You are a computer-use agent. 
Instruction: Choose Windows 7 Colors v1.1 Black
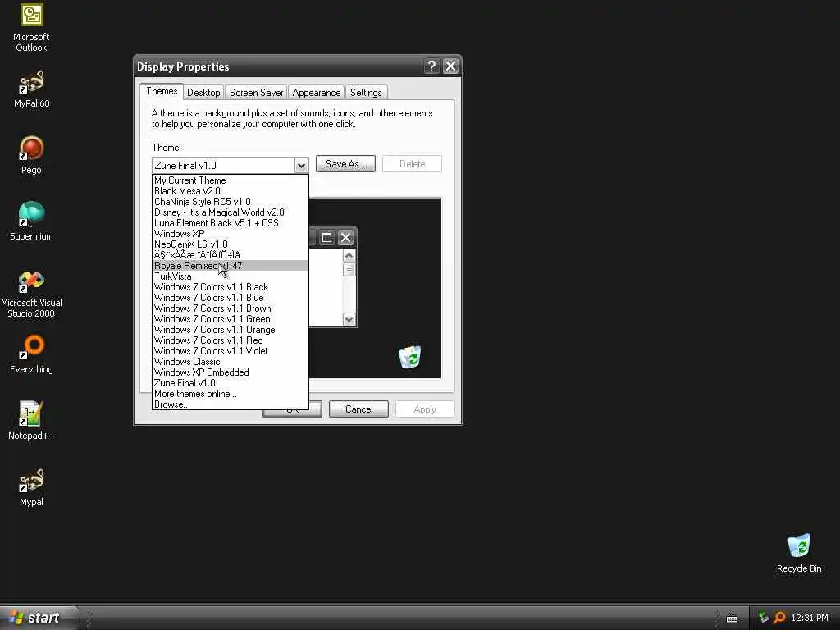pos(231,287)
